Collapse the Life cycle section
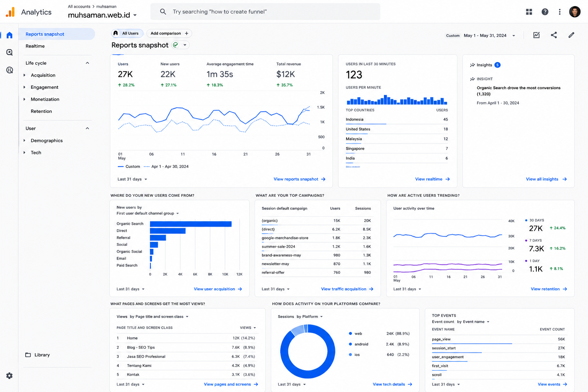 click(87, 63)
